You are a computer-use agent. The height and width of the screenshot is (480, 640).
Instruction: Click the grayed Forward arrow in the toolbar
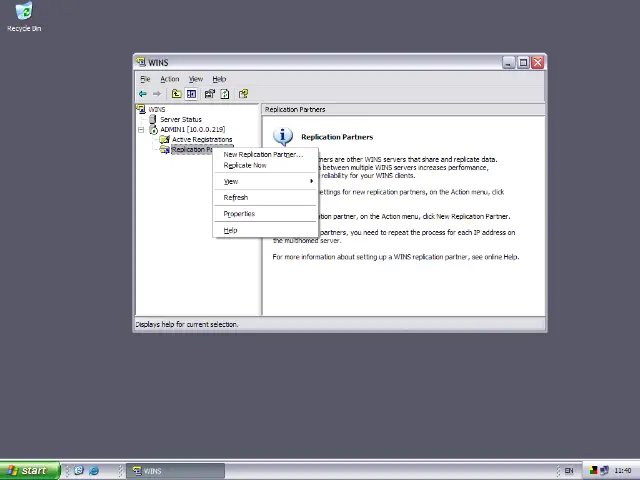pos(157,94)
